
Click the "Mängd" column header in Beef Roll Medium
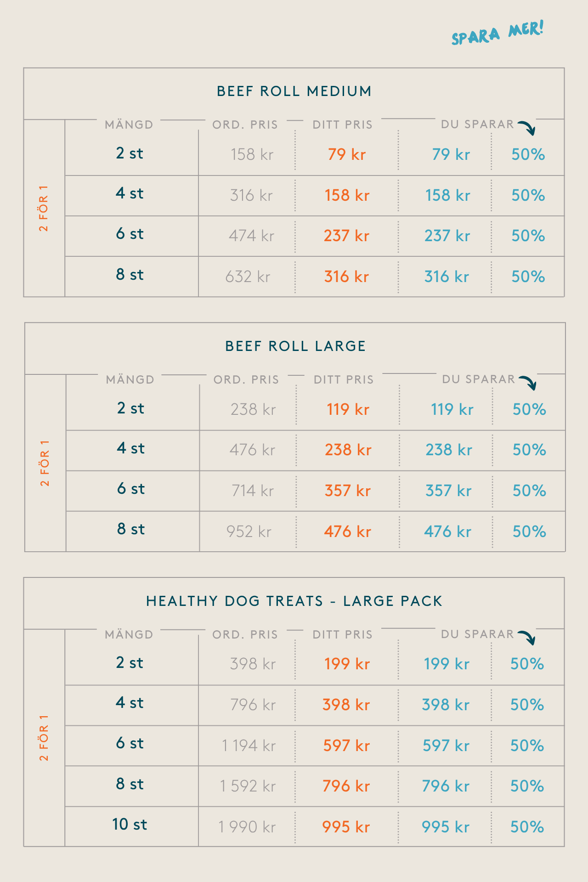tap(129, 124)
